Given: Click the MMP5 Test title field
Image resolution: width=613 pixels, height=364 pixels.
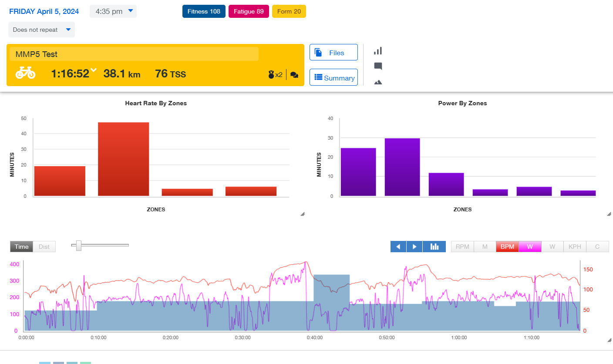Looking at the screenshot, I should tap(134, 54).
